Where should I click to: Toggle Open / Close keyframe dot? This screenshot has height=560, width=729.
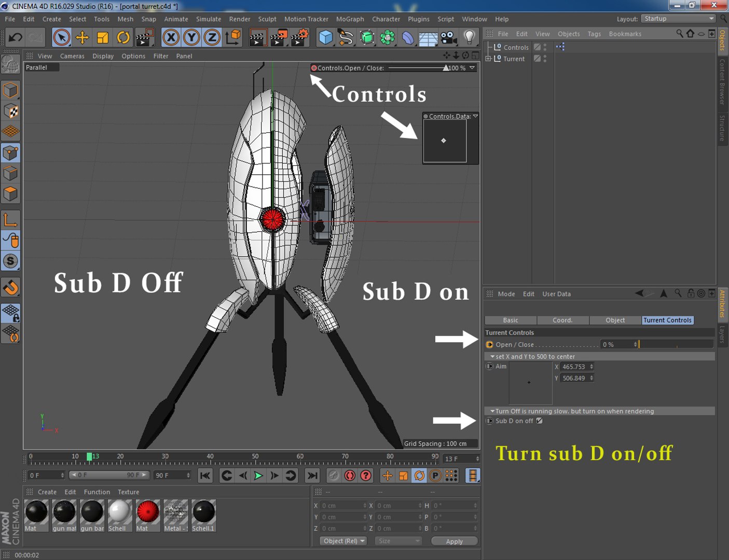489,345
